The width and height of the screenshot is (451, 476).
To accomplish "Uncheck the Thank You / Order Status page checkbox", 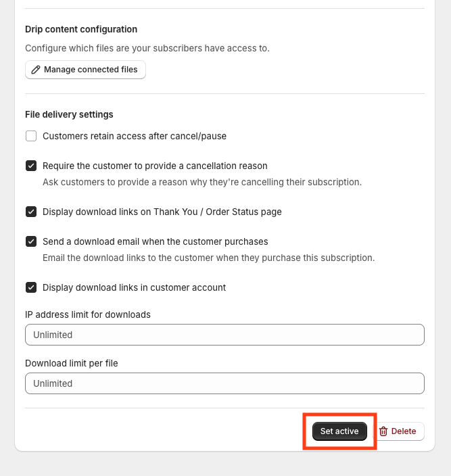I will [x=31, y=212].
